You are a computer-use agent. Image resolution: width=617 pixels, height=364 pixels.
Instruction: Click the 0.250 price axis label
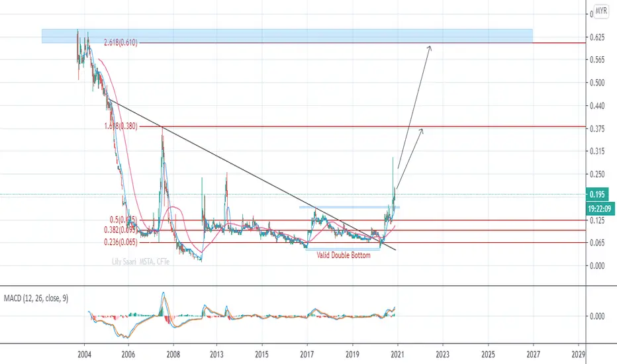[x=597, y=174]
